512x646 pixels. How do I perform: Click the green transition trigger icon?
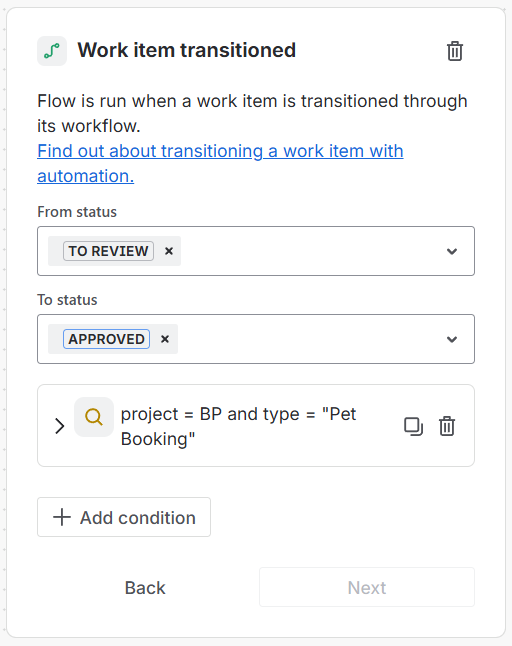(52, 51)
